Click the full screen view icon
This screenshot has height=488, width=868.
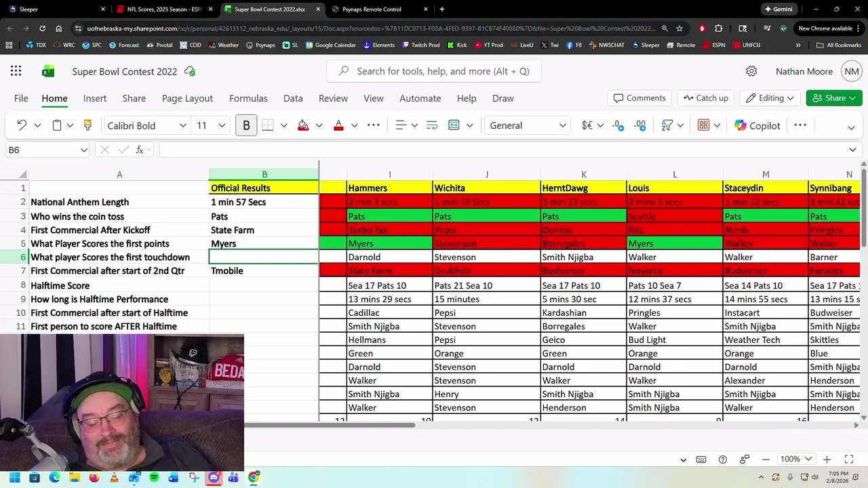tap(848, 459)
